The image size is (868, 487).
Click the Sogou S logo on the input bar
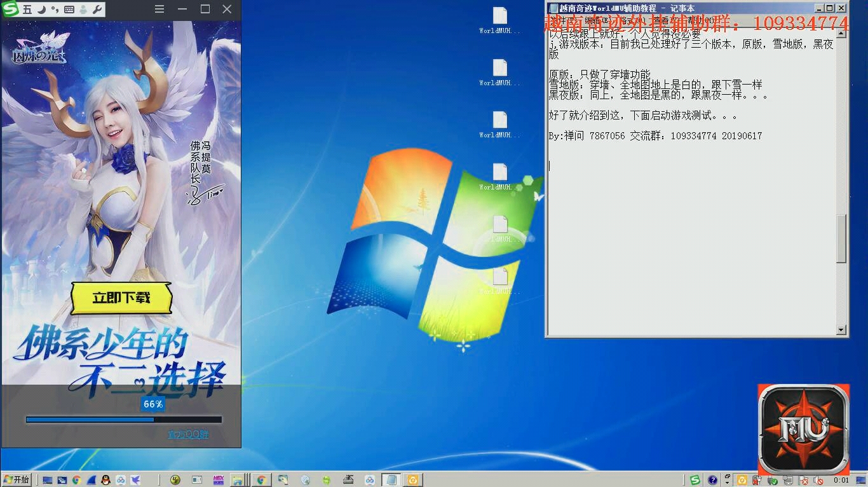coord(11,10)
